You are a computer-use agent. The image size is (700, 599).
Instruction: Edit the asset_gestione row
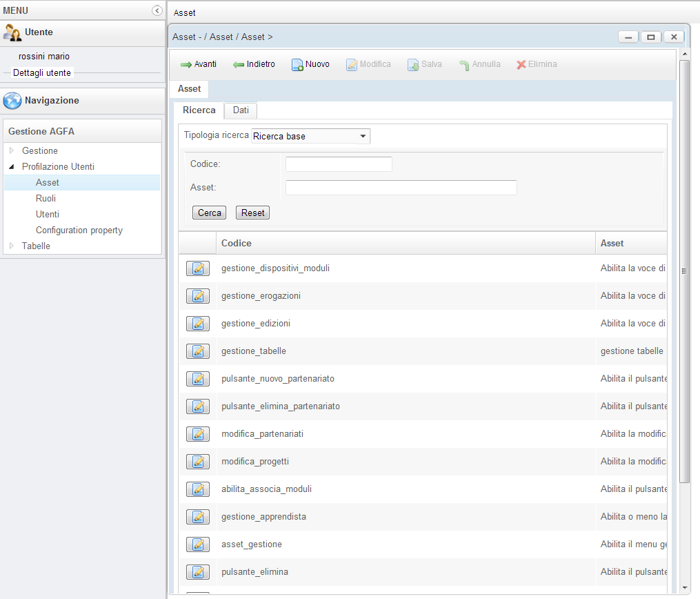pyautogui.click(x=198, y=544)
